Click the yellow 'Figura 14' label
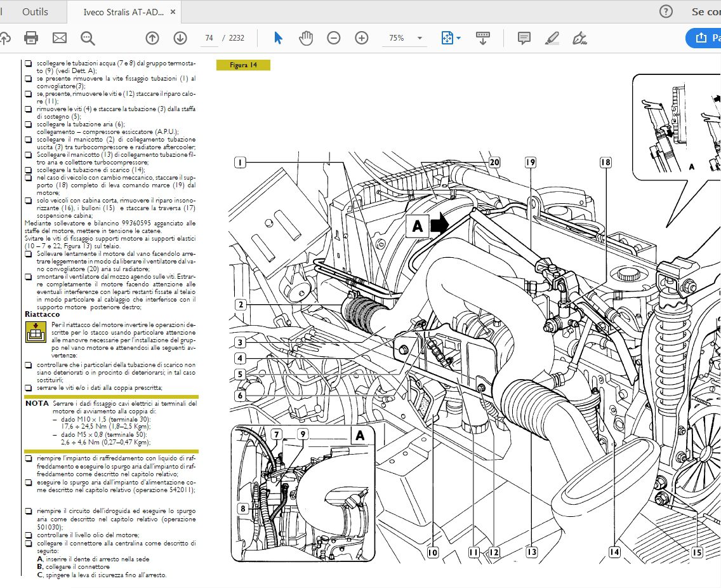721x588 pixels. point(243,65)
